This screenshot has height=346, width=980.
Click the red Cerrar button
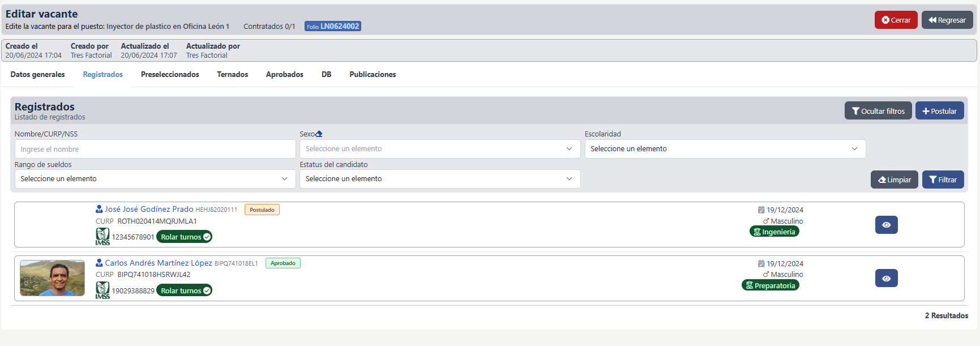896,20
